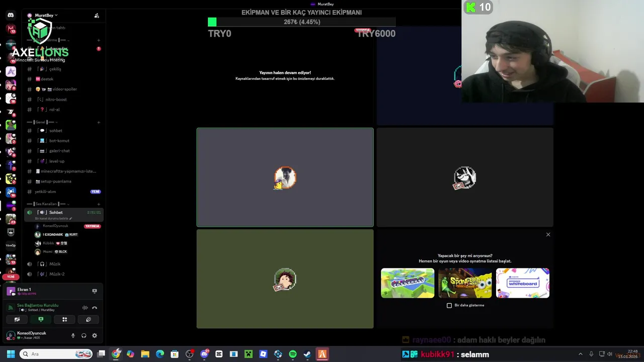Open the invite people icon beside MuratBey

point(97,16)
